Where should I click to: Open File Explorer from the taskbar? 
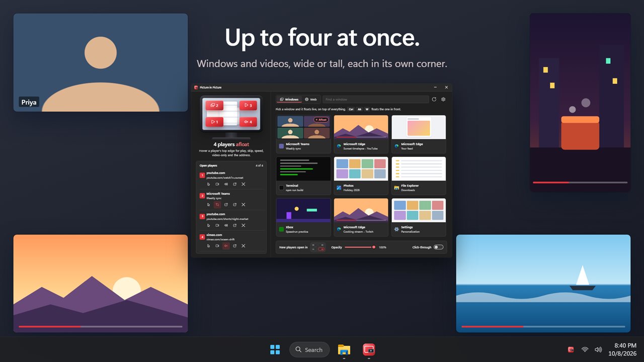(x=344, y=349)
